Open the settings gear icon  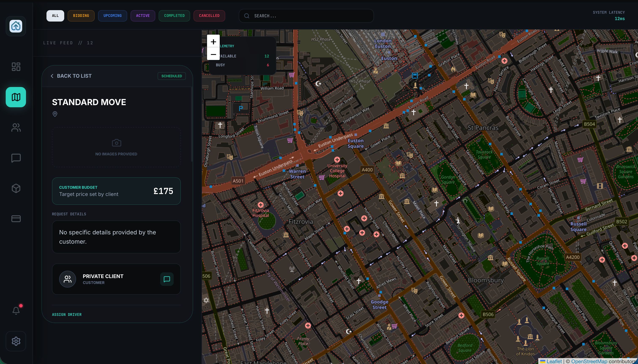pyautogui.click(x=16, y=341)
